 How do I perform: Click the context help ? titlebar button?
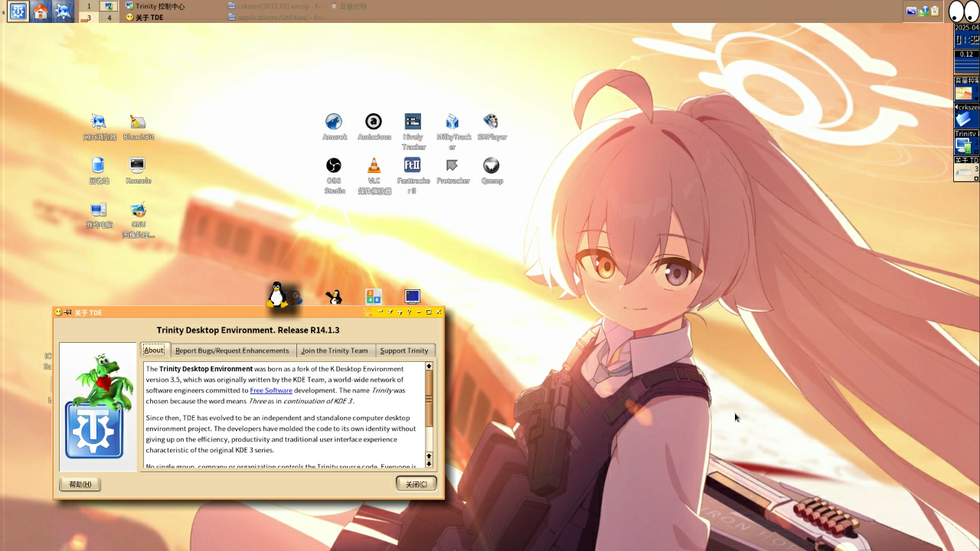click(410, 312)
